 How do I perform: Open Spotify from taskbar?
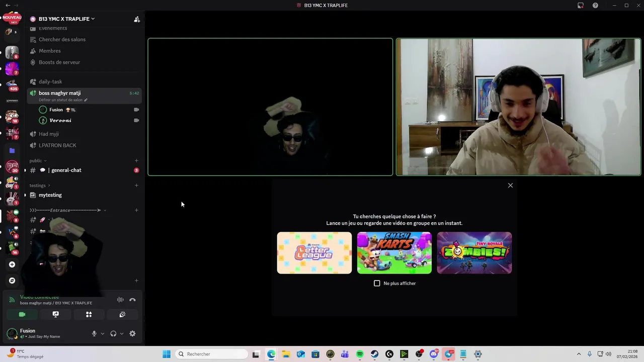click(x=360, y=354)
